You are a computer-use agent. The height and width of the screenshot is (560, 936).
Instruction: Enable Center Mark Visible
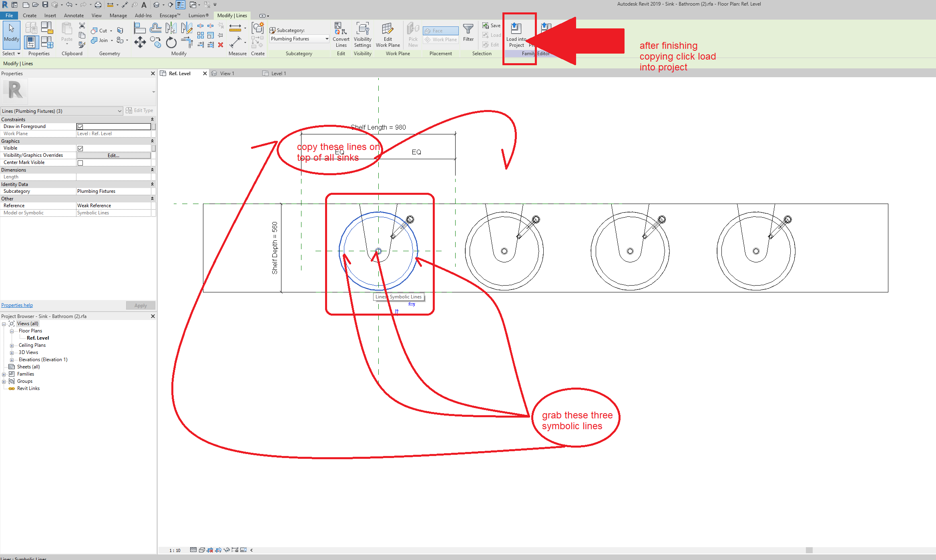tap(80, 162)
